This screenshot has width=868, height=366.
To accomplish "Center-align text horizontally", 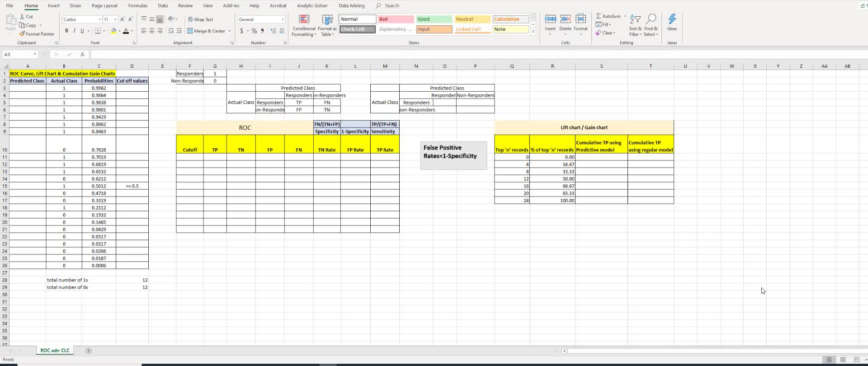I will click(151, 31).
